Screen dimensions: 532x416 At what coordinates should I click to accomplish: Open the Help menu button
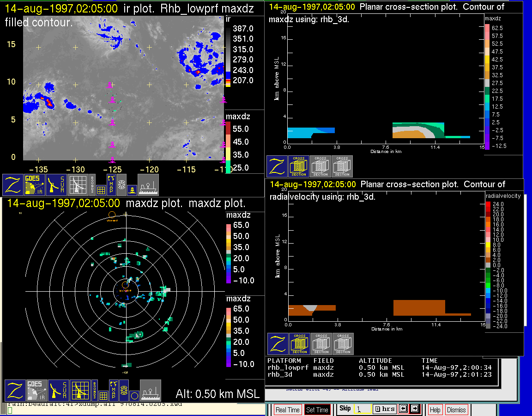[x=435, y=410]
